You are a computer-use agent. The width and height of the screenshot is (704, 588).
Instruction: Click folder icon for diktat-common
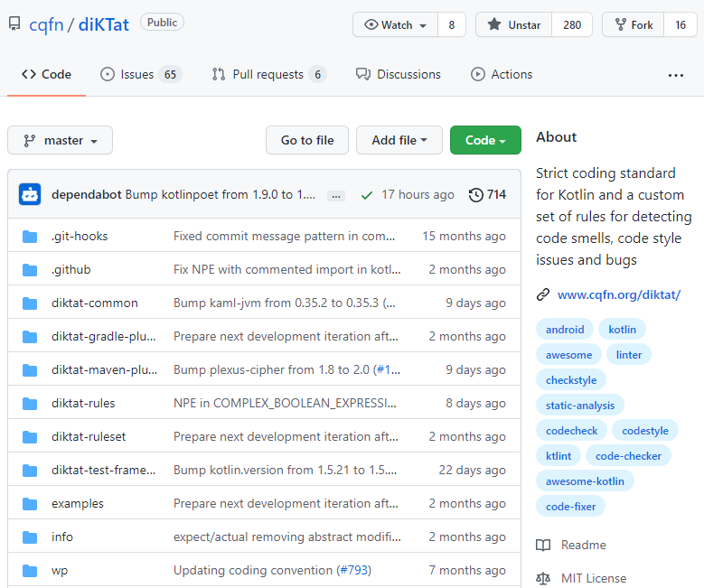30,303
